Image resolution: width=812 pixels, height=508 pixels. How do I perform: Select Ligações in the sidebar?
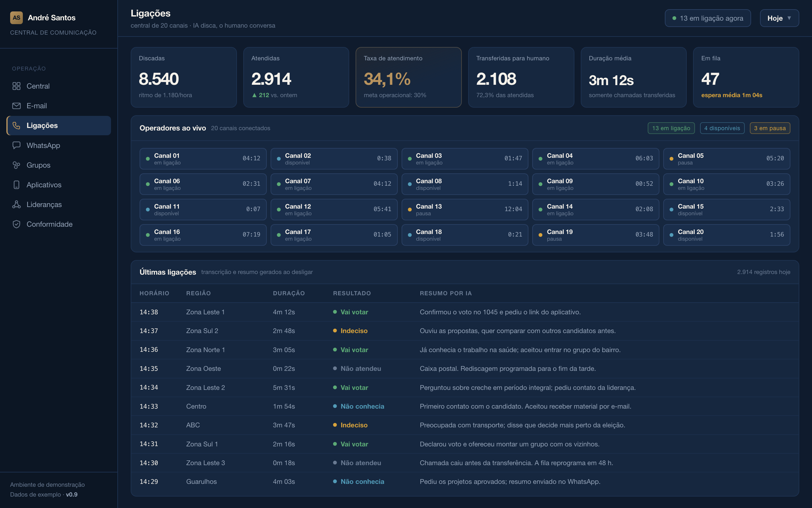point(59,126)
